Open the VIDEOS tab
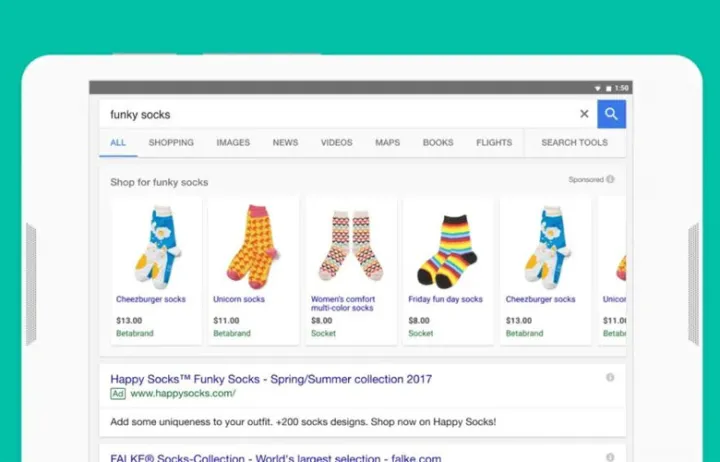720x462 pixels. (x=337, y=143)
